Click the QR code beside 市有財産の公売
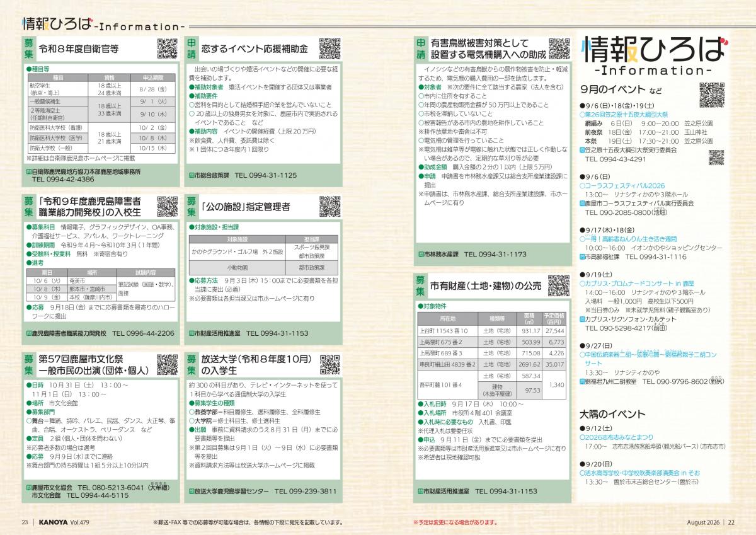The width and height of the screenshot is (756, 535). tap(559, 285)
